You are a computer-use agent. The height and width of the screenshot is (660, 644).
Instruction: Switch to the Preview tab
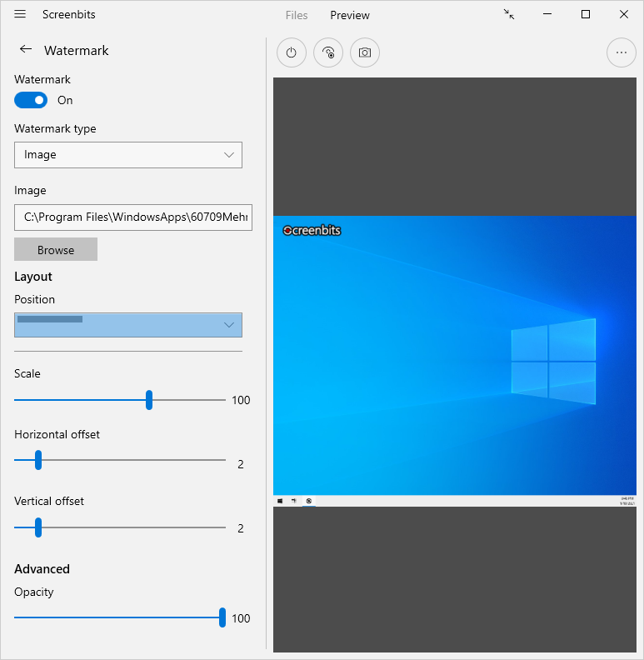pos(350,15)
